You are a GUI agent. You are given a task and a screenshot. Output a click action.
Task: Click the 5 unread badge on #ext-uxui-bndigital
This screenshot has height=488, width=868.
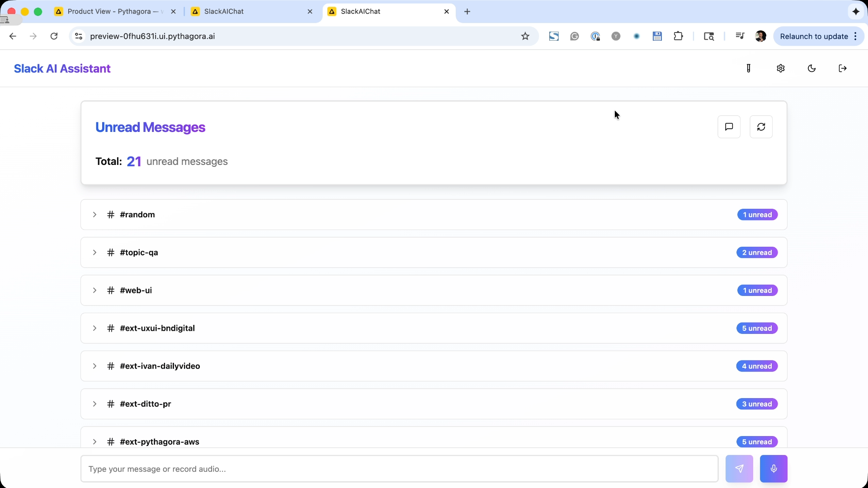[x=757, y=328]
